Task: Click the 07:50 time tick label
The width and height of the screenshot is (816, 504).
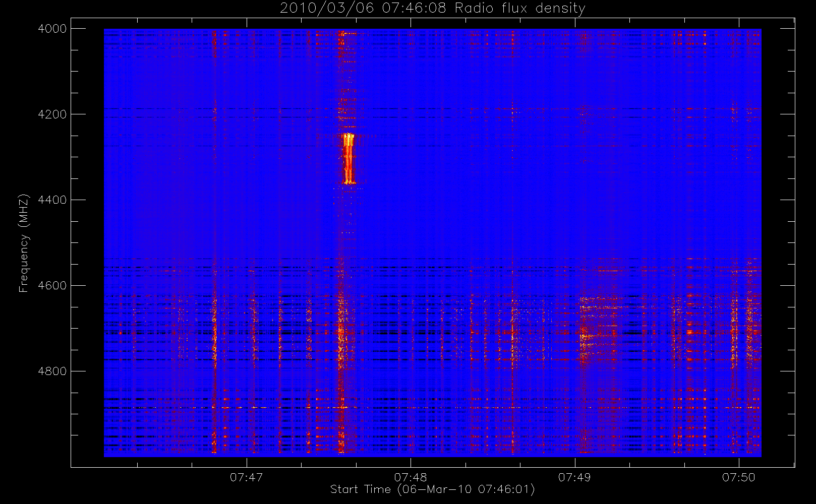Action: 739,477
